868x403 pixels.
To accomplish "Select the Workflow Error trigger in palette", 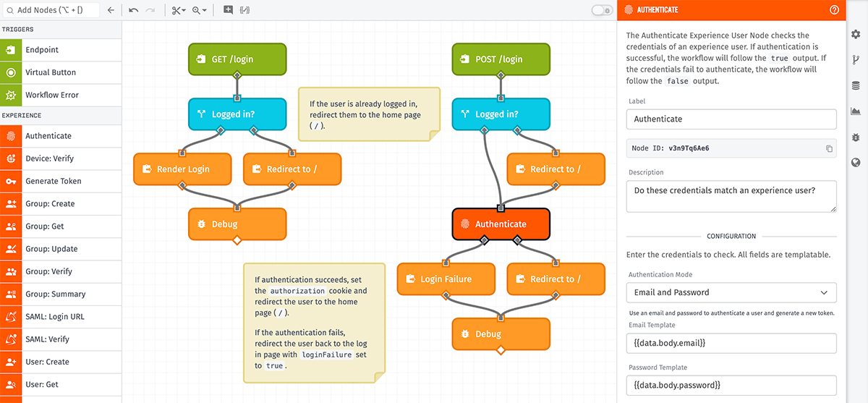I will click(x=61, y=95).
